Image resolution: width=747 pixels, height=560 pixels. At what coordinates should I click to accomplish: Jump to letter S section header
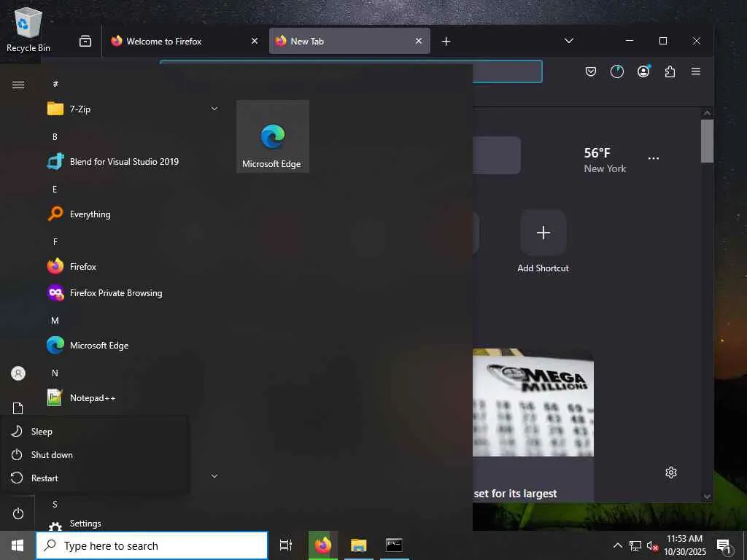coord(55,504)
